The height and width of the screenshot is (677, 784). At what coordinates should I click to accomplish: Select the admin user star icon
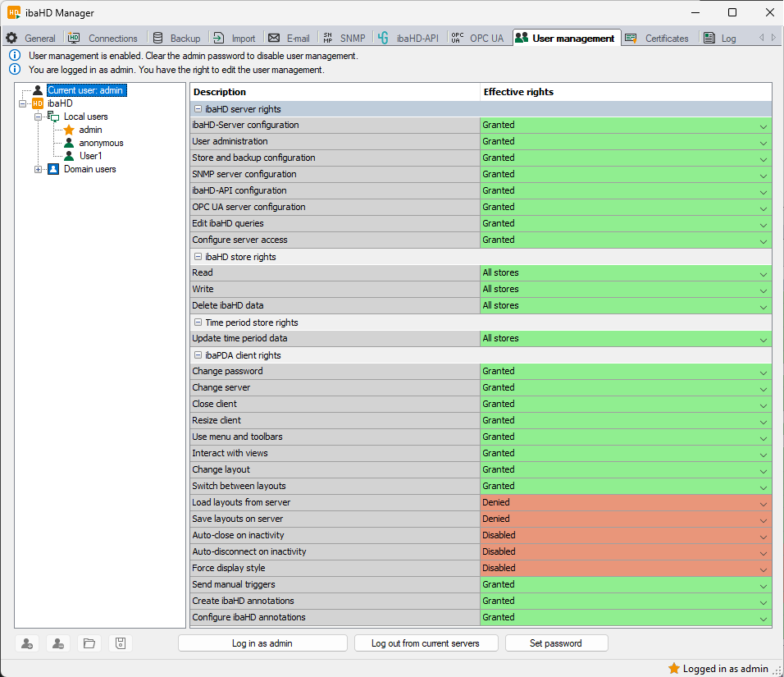69,130
